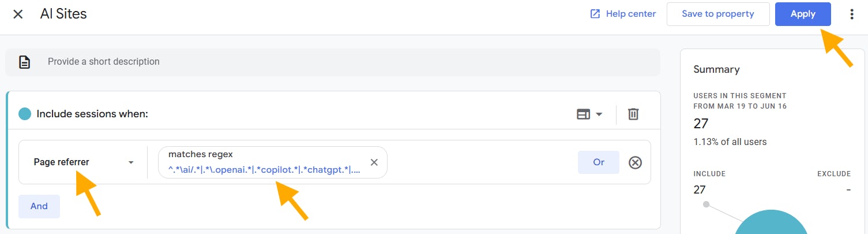Open the Help center link
The image size is (868, 234).
(x=623, y=14)
